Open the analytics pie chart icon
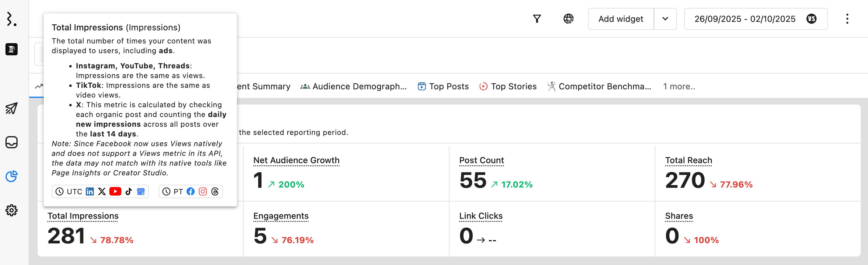The height and width of the screenshot is (265, 868). tap(12, 176)
